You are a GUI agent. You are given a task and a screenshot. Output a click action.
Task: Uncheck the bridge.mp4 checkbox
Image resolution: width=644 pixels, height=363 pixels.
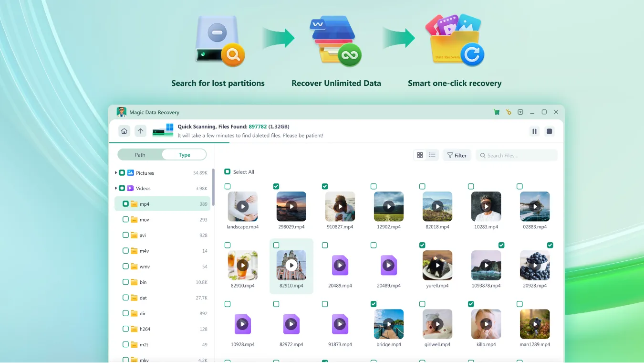point(374,304)
